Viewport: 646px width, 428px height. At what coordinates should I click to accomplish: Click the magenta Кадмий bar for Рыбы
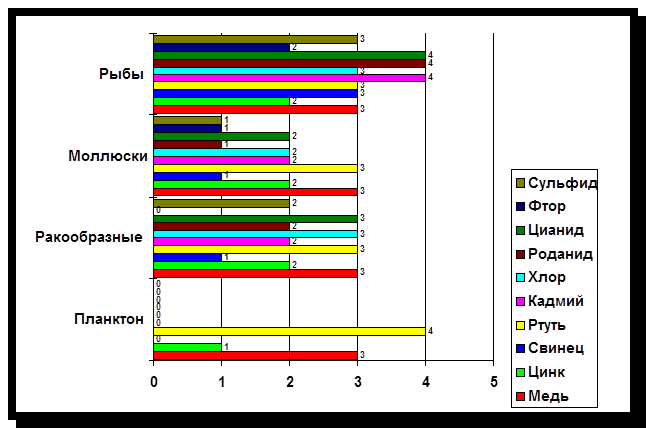[x=289, y=76]
